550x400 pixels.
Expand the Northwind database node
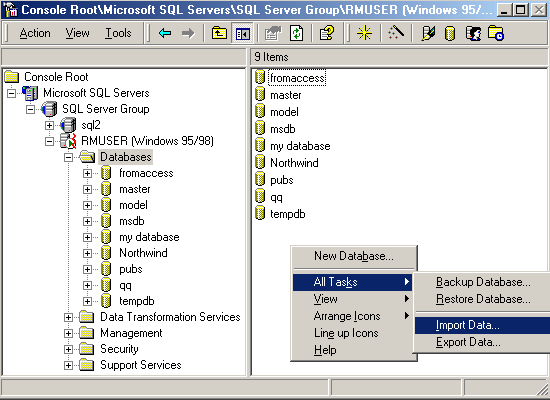(x=87, y=253)
